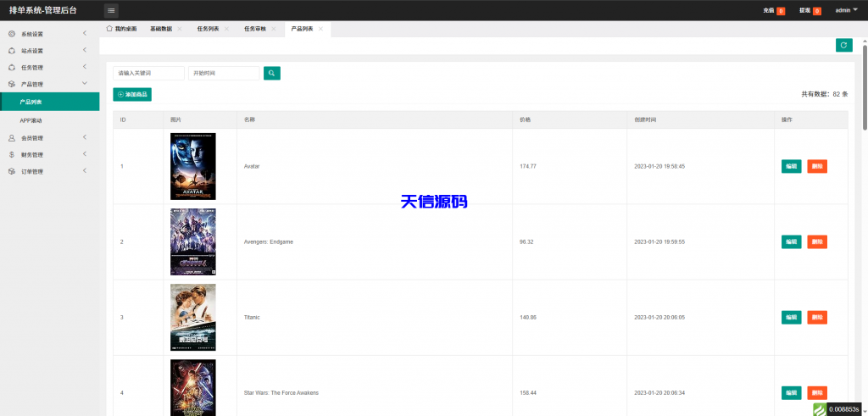Close the 产品列表 tab
Viewport: 868px width, 416px height.
click(320, 29)
